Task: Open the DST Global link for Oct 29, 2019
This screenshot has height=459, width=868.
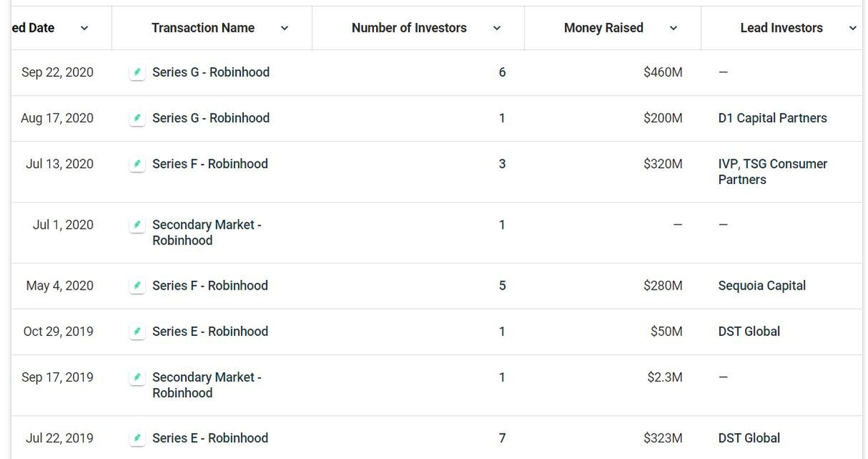Action: pyautogui.click(x=749, y=331)
